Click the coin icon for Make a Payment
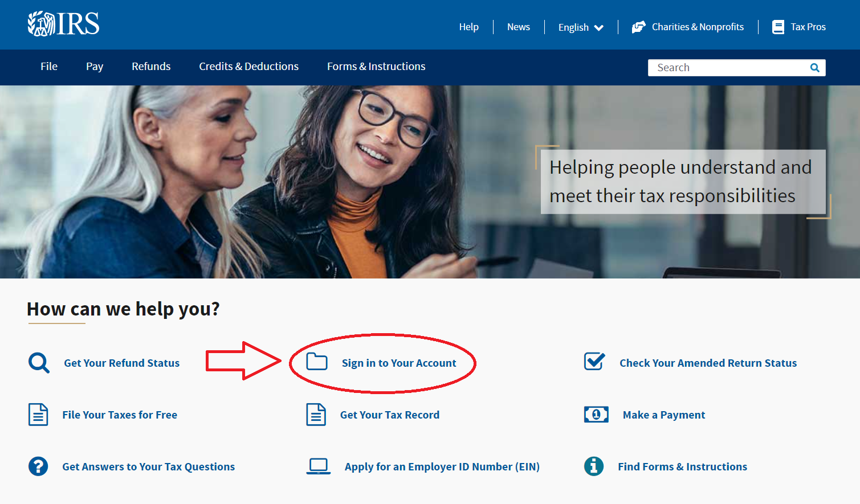860x504 pixels. click(596, 414)
